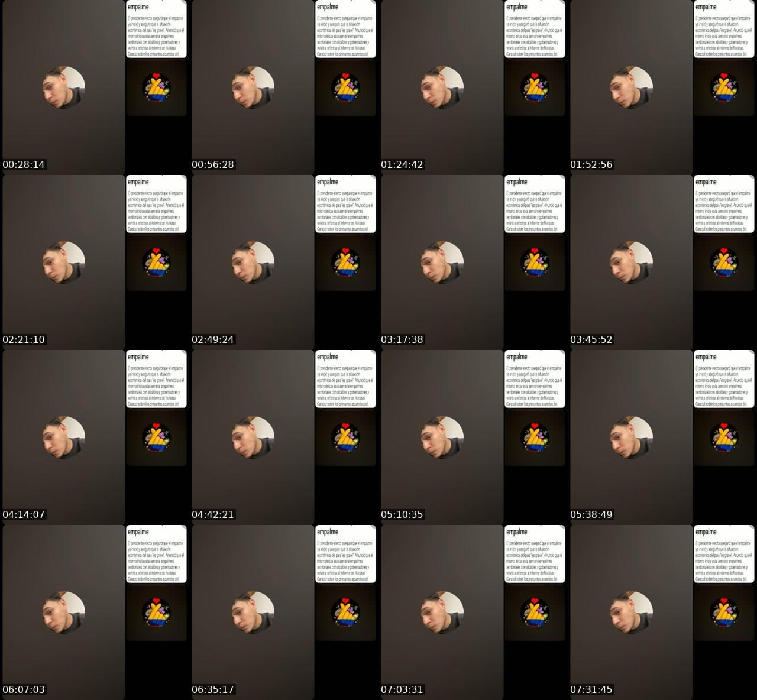Select the profile avatar in the 01:24:42 frame
Image resolution: width=757 pixels, height=700 pixels.
pos(442,87)
